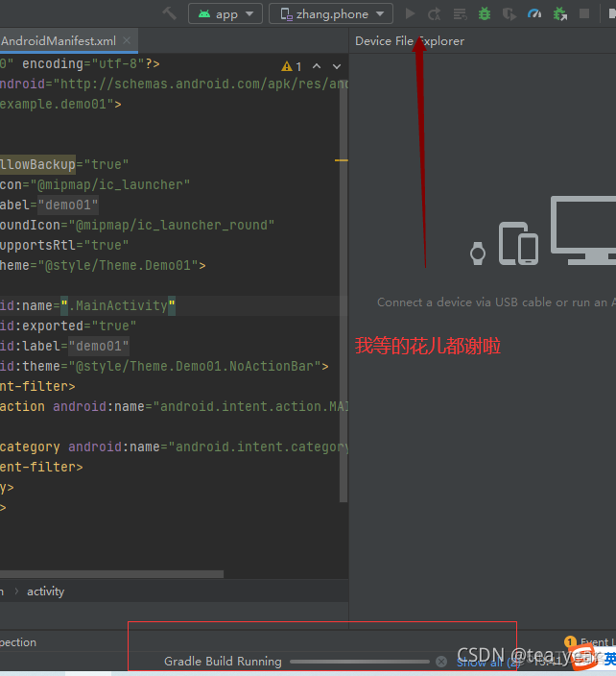Cancel the Gradle Build Running process
This screenshot has width=616, height=676.
[441, 662]
